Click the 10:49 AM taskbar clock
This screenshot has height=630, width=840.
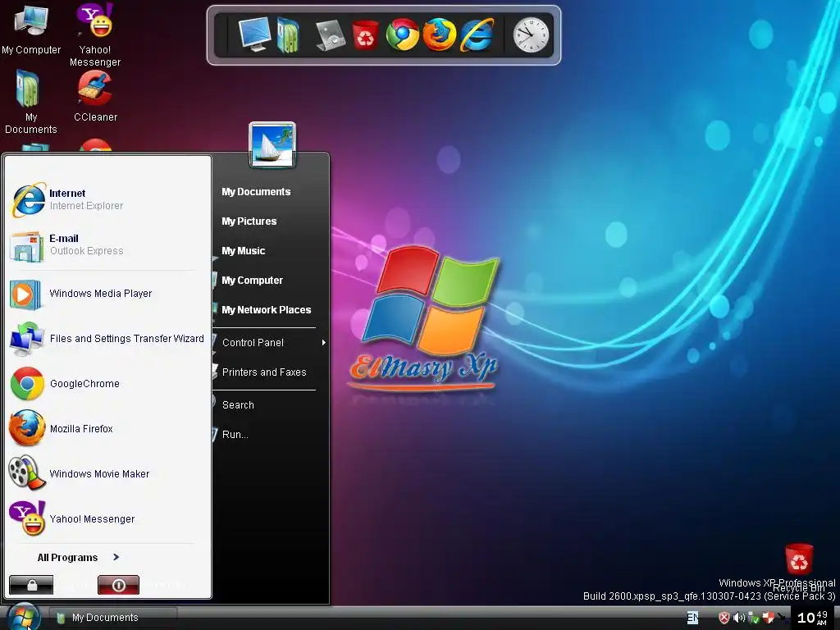pyautogui.click(x=812, y=618)
